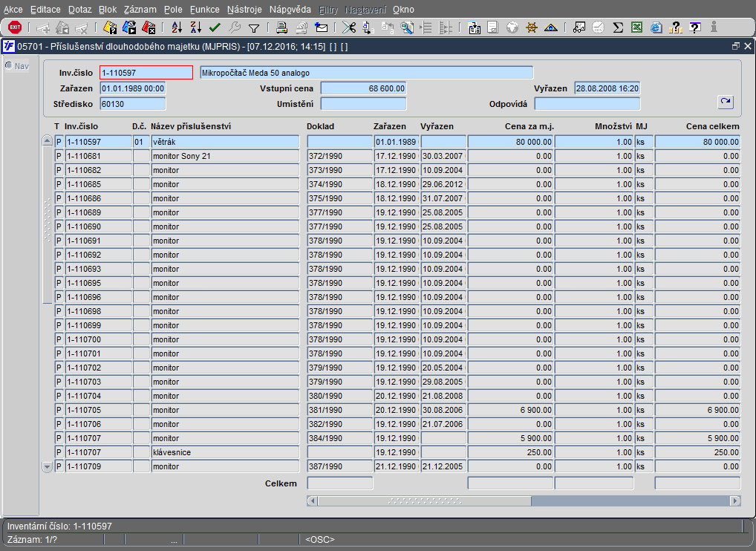Click the empty Odpovídá field
The image size is (756, 551).
click(x=587, y=104)
